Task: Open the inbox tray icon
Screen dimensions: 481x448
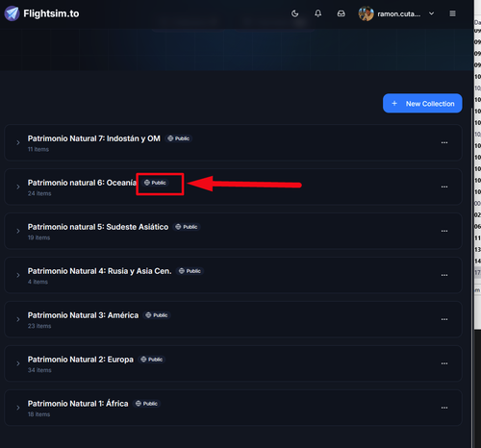Action: 342,13
